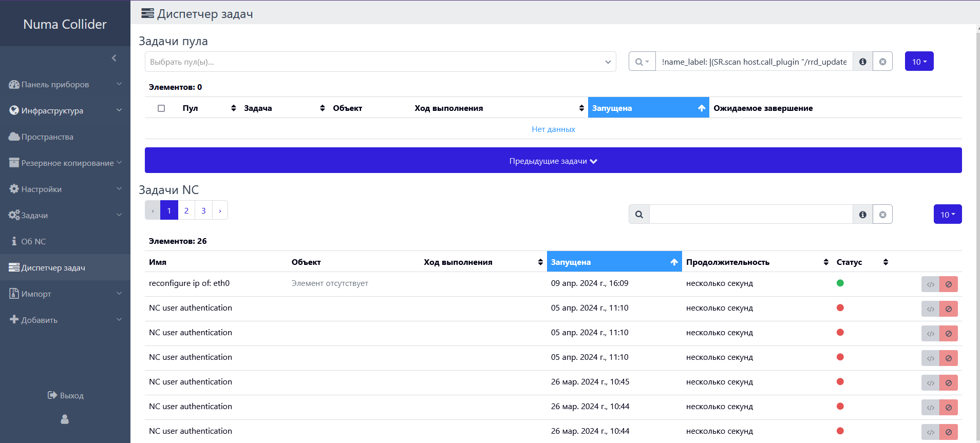Click the Об NC info icon
The width and height of the screenshot is (980, 443).
(14, 241)
